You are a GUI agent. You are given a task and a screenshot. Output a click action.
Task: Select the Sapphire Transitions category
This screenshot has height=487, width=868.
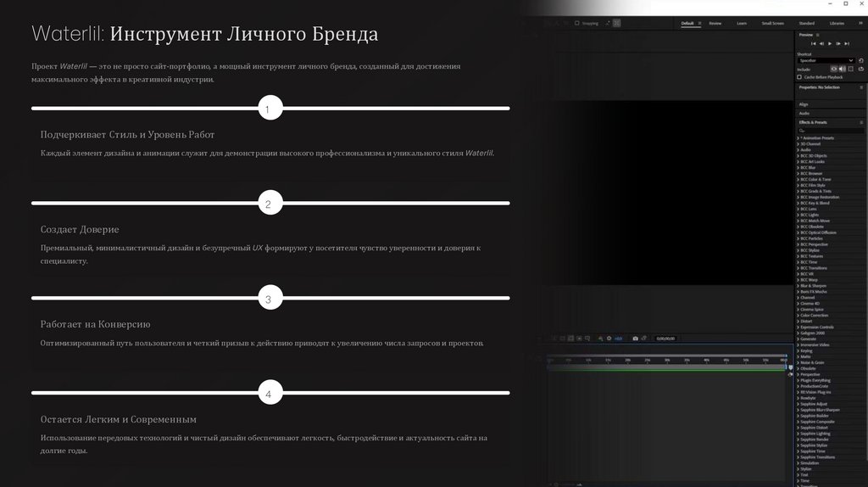tap(818, 457)
